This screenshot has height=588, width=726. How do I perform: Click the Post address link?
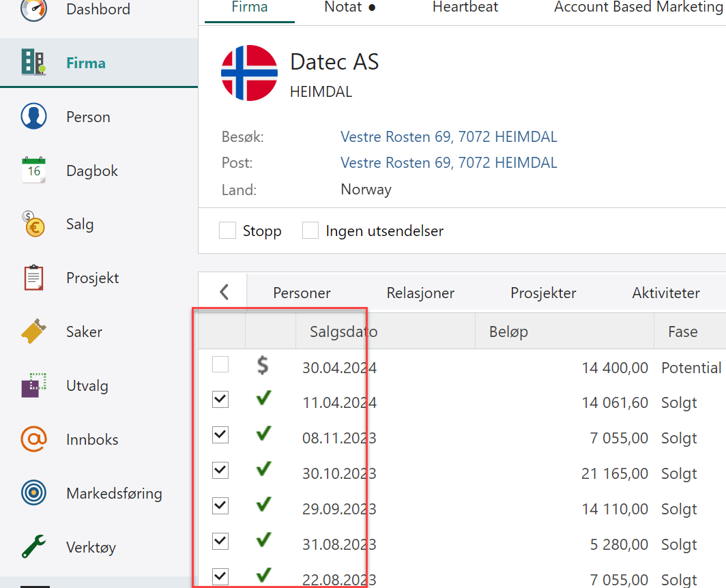(x=448, y=163)
